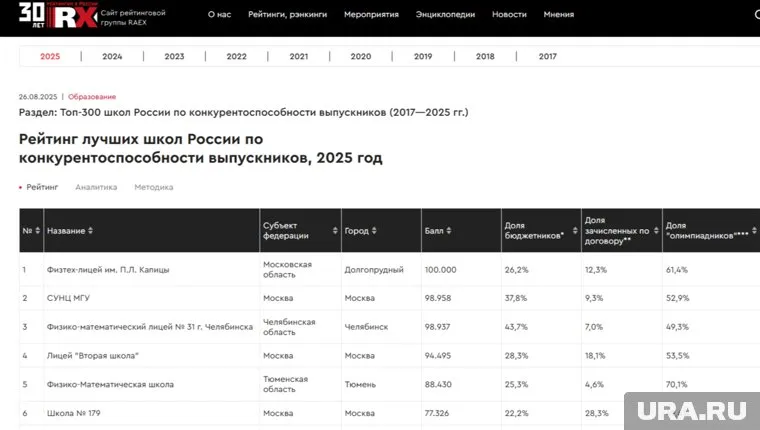The width and height of the screenshot is (760, 430).
Task: Switch to the Аналитика tab
Action: click(96, 187)
